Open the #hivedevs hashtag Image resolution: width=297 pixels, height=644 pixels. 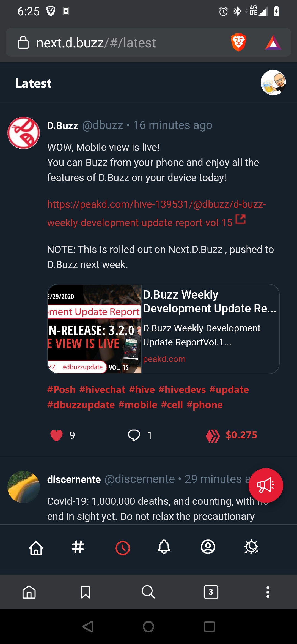pos(182,389)
